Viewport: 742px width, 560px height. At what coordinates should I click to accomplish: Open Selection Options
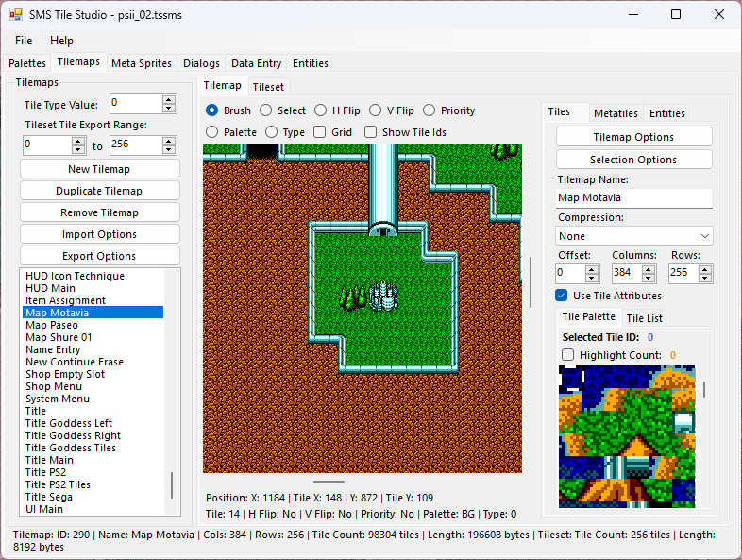pyautogui.click(x=634, y=160)
